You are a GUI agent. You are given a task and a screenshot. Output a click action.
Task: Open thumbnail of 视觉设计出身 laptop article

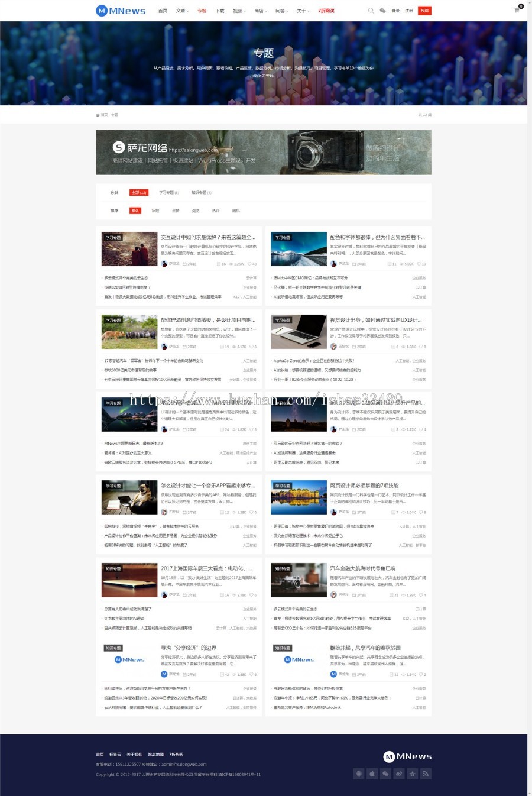[x=299, y=332]
